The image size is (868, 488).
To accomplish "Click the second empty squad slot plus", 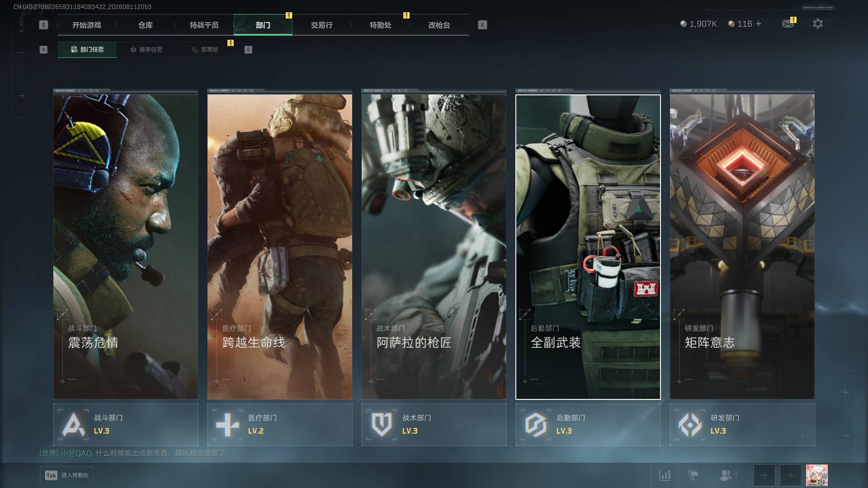I will coord(790,475).
